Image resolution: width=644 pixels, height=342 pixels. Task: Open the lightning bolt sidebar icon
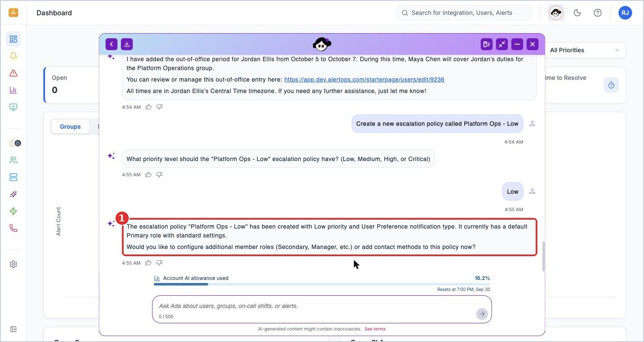coord(13,211)
